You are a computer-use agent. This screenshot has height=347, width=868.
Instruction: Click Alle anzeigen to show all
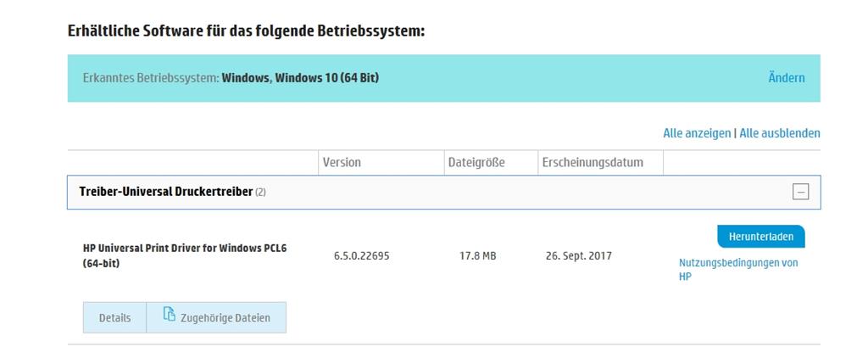tap(697, 133)
